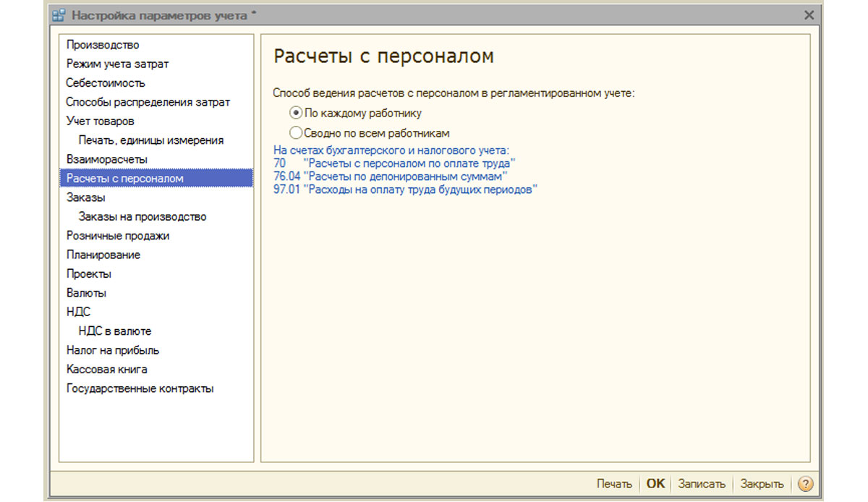868x502 pixels.
Task: Select 'Способы распределения затрат' in the list
Action: click(148, 102)
